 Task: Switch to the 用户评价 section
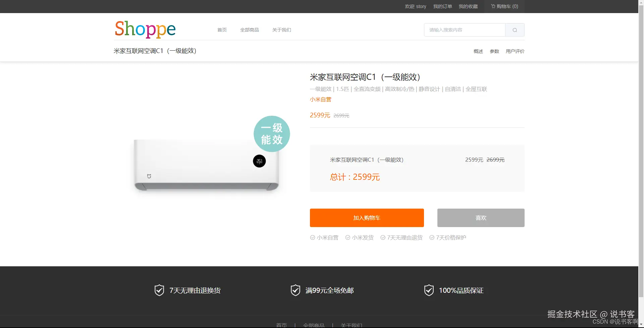click(515, 51)
